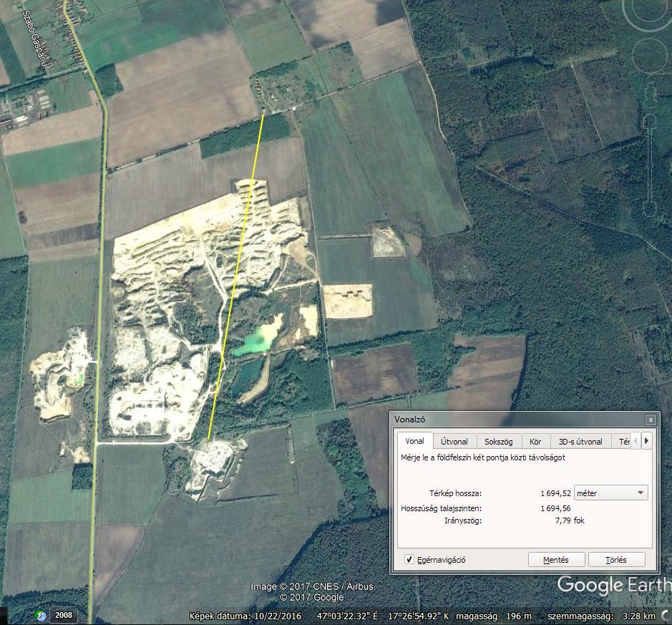
Task: Open the Sokszög tab
Action: coord(498,442)
